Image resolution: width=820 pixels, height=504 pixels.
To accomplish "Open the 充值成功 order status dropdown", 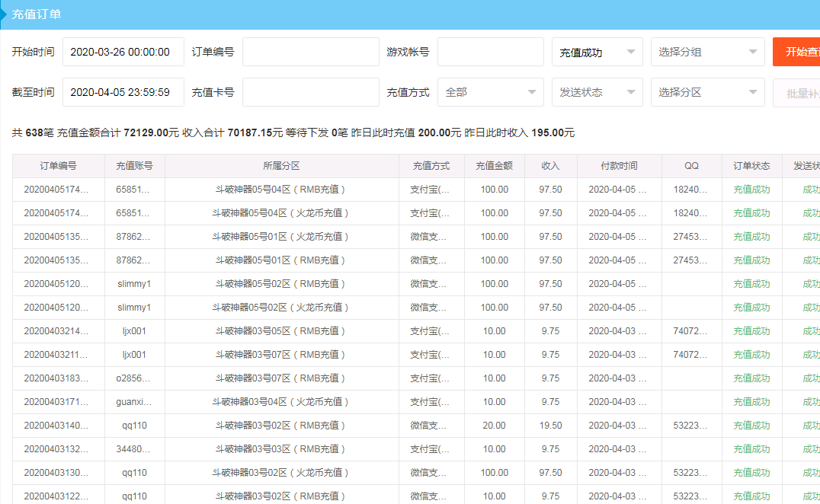I will tap(597, 53).
